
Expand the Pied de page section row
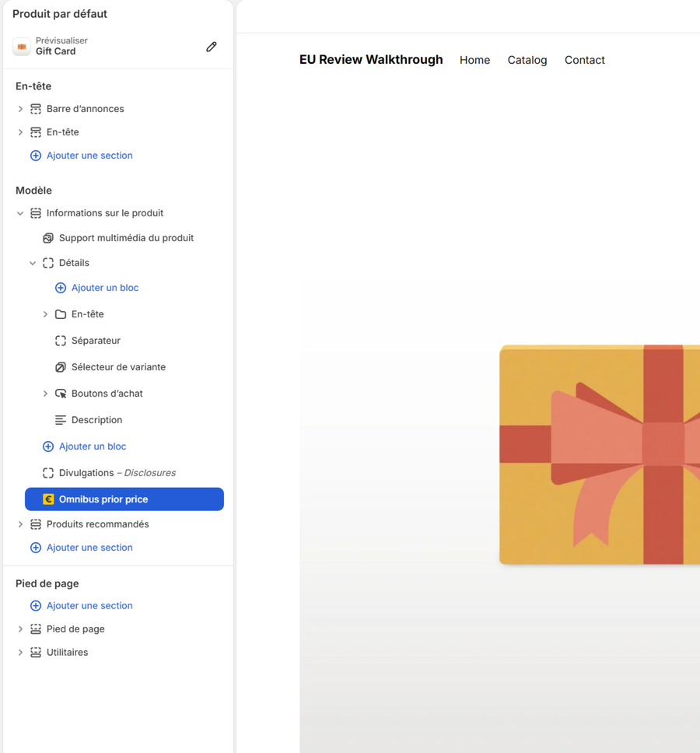[x=20, y=629]
